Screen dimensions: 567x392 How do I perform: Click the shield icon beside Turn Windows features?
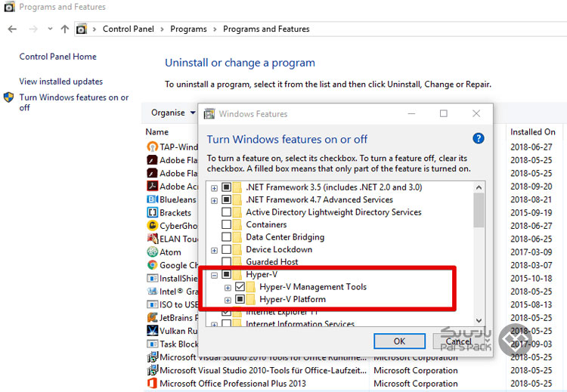tap(8, 97)
